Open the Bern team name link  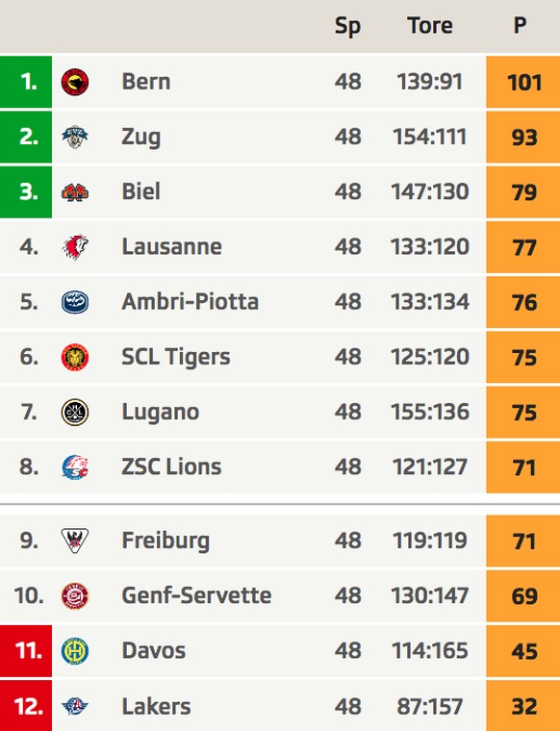[x=146, y=82]
